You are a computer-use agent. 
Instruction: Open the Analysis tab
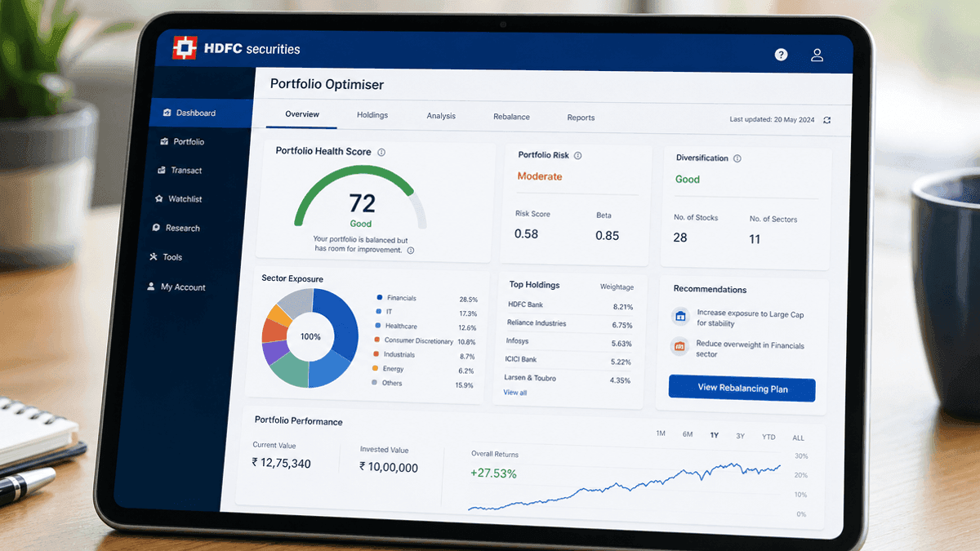pos(441,116)
